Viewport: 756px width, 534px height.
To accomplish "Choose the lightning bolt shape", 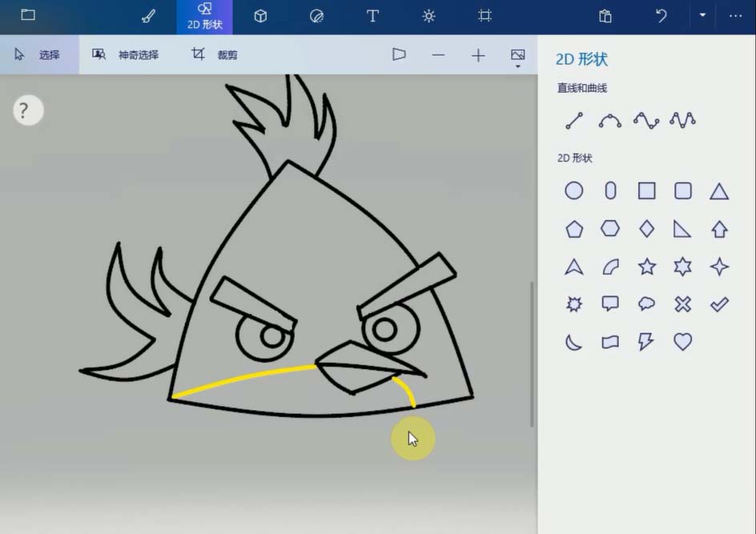I will click(646, 342).
